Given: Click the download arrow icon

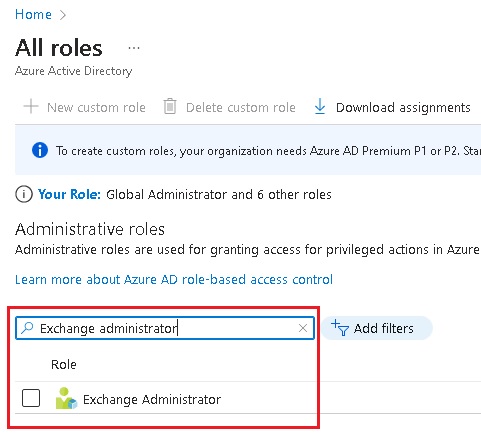Looking at the screenshot, I should coord(320,106).
